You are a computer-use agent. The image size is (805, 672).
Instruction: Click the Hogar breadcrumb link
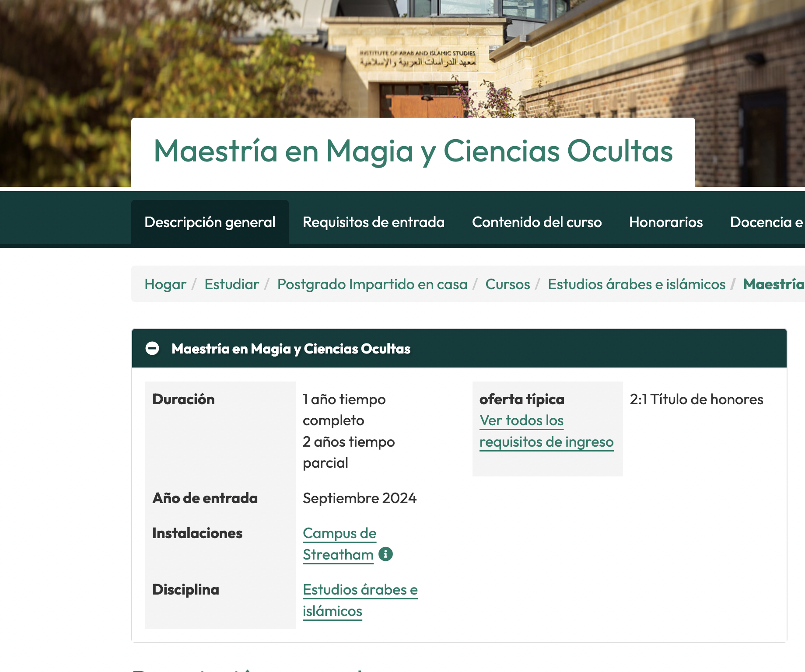click(165, 284)
